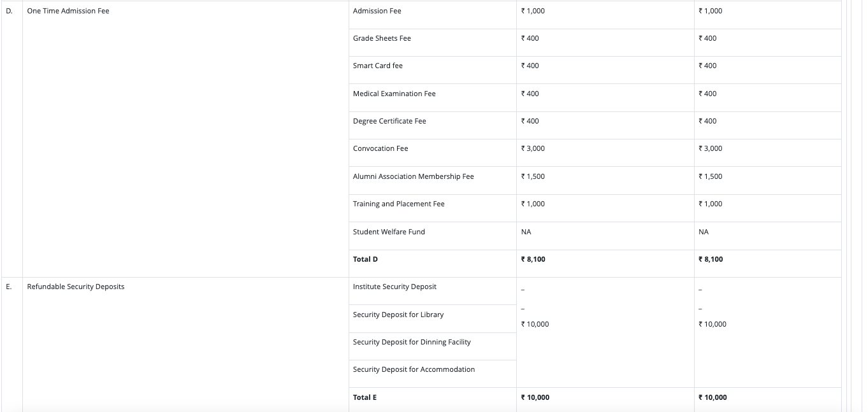Click the "Admission Fee" row label

(377, 11)
